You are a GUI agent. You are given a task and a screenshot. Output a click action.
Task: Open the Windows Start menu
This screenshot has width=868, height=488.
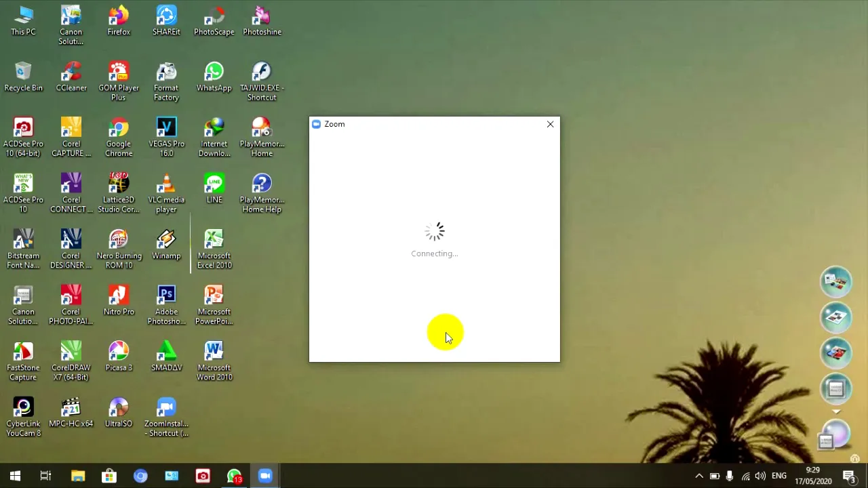tap(15, 476)
